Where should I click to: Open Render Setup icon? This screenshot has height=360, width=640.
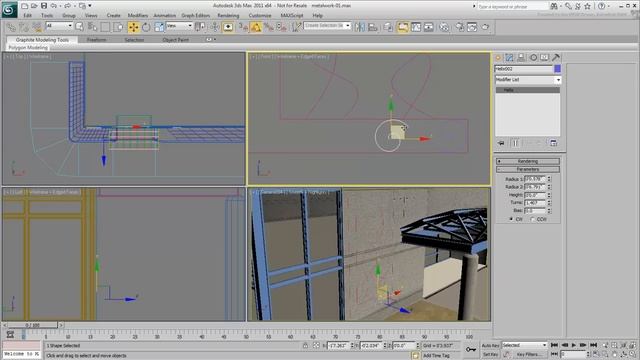point(460,27)
